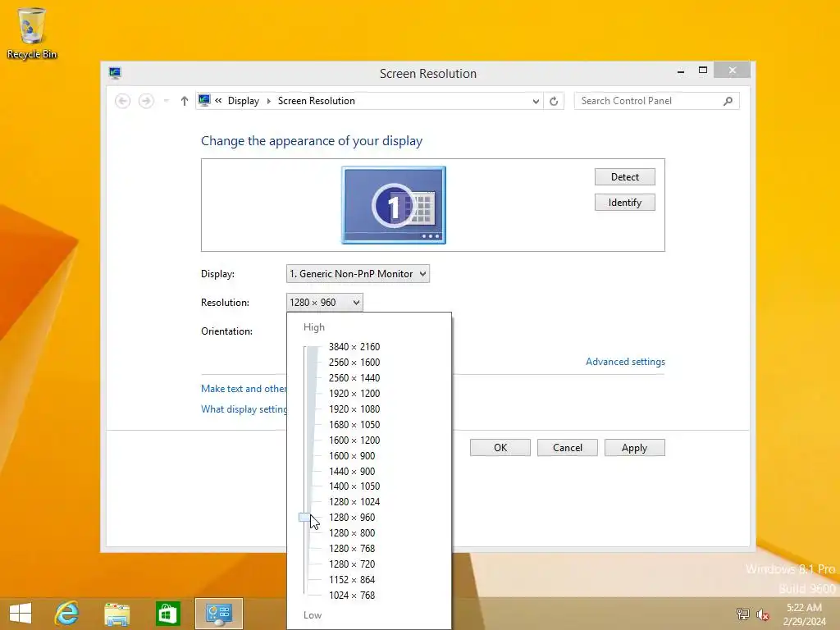Expand the address bar history dropdown
The height and width of the screenshot is (630, 840).
(536, 101)
